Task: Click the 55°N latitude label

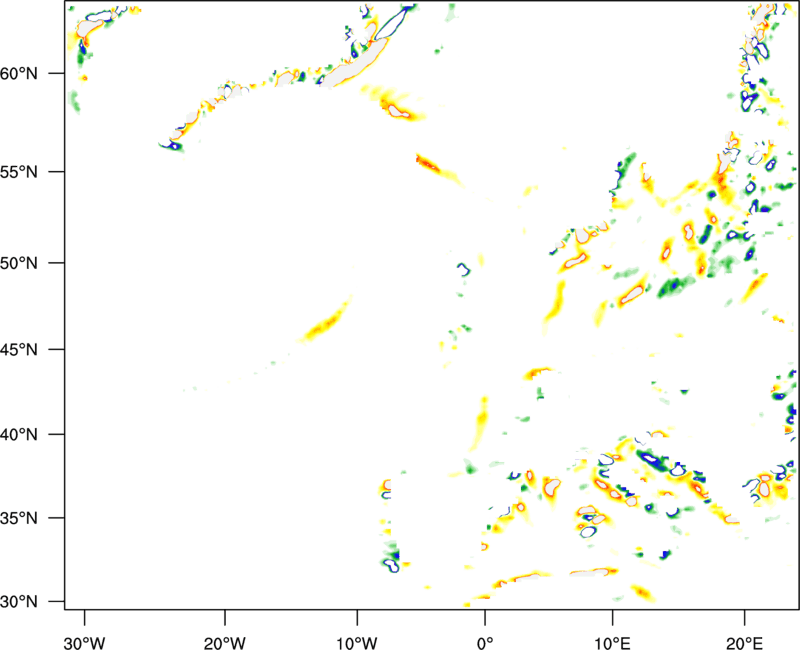Action: [x=19, y=172]
